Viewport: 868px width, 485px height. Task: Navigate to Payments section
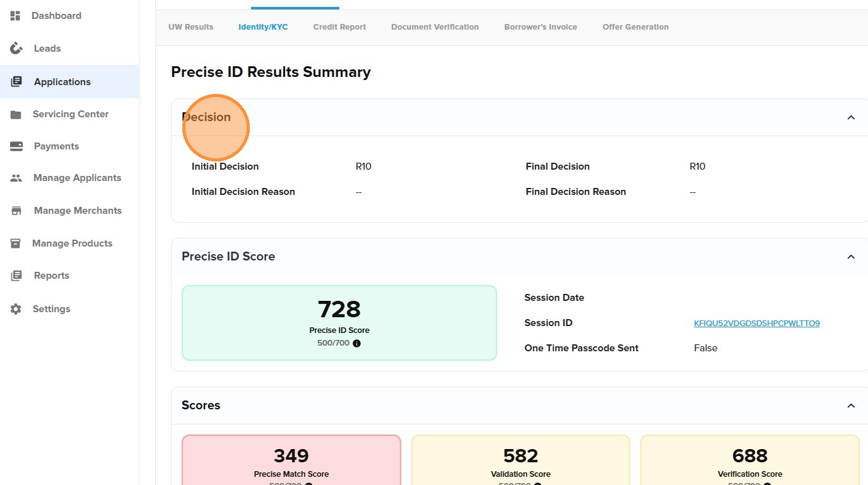pos(56,146)
